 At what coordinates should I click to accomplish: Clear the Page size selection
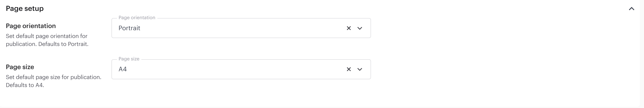click(349, 69)
